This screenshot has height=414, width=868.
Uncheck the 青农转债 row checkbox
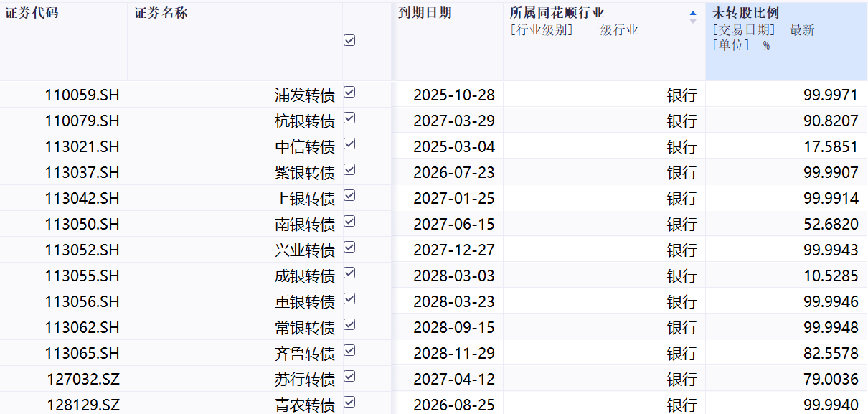[349, 403]
